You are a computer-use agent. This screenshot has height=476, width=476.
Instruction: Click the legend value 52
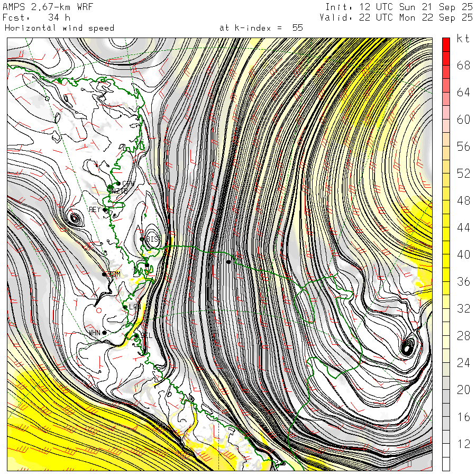(x=463, y=173)
